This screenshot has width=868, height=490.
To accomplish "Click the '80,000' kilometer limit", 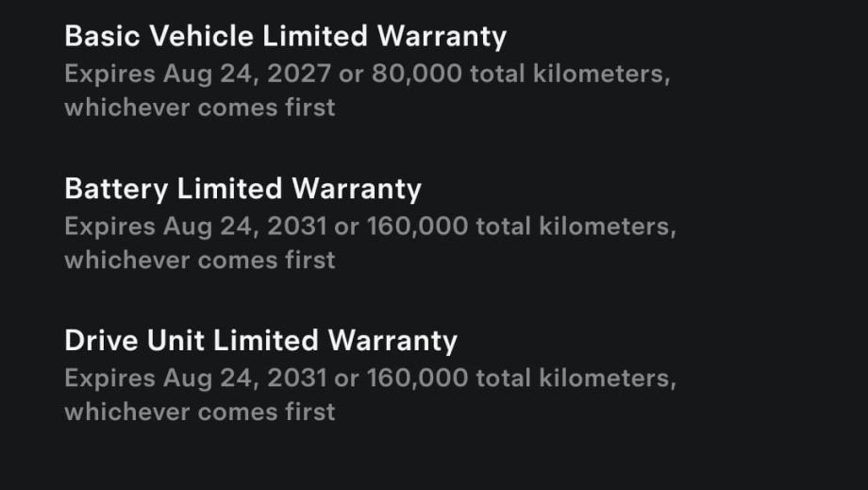I will click(x=417, y=75).
